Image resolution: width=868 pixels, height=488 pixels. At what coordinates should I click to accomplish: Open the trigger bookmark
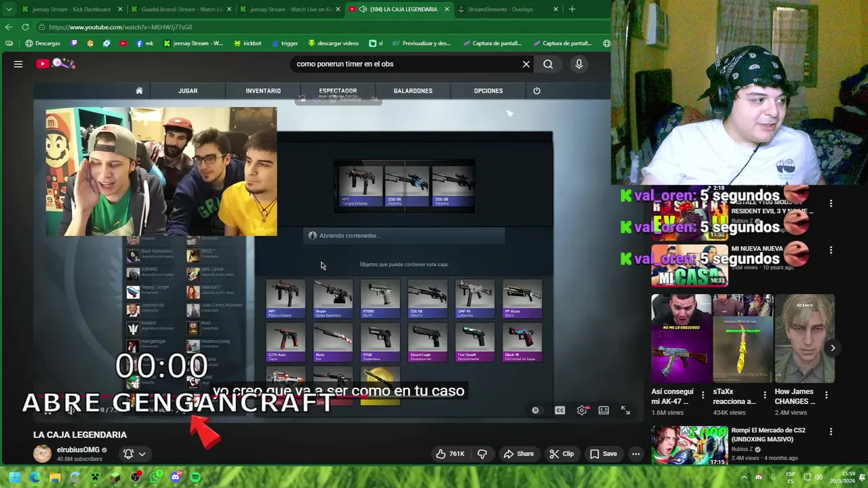pos(285,43)
